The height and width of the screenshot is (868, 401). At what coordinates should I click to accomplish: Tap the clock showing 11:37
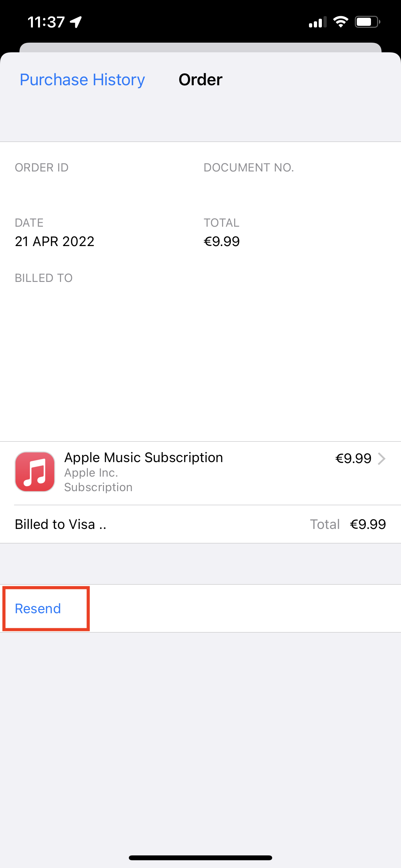tap(46, 22)
